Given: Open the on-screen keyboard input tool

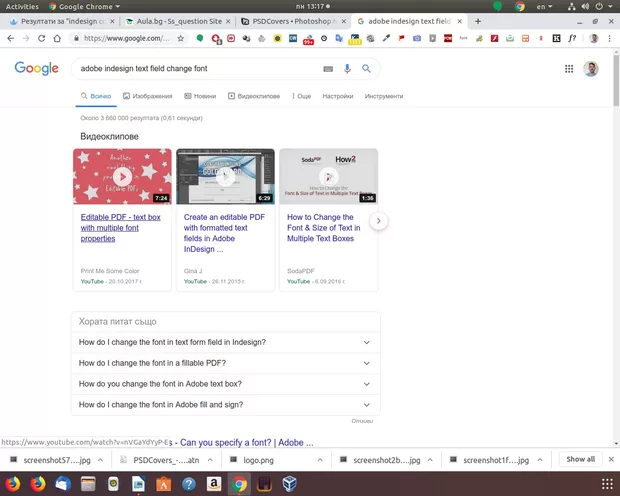Looking at the screenshot, I should 328,69.
